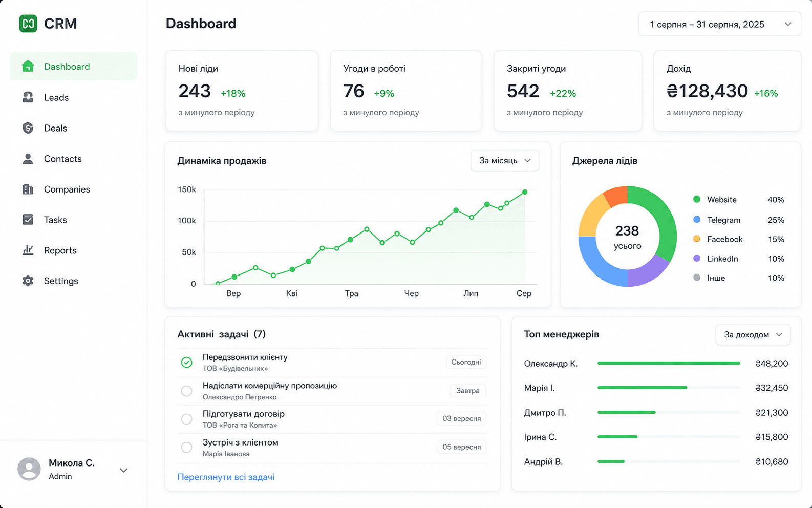Open the За місяць period dropdown
Image resolution: width=812 pixels, height=508 pixels.
pos(505,161)
